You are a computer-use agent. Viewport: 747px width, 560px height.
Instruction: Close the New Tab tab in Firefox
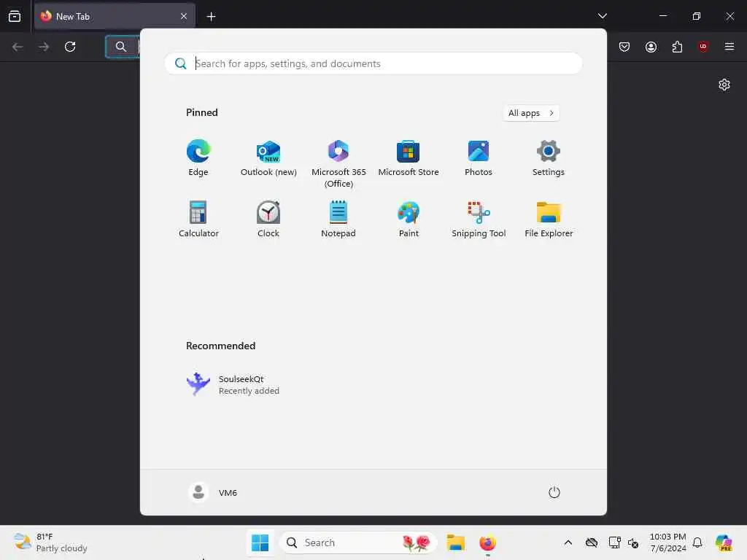184,17
